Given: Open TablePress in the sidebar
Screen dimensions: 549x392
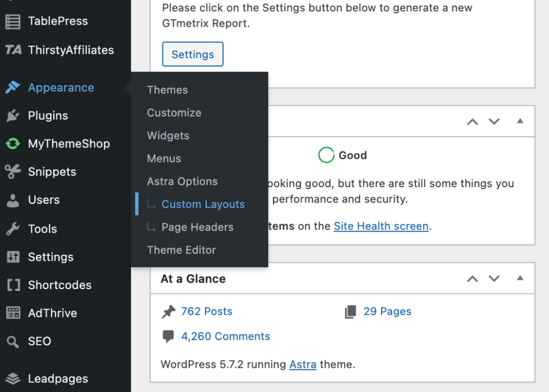Looking at the screenshot, I should 58,21.
